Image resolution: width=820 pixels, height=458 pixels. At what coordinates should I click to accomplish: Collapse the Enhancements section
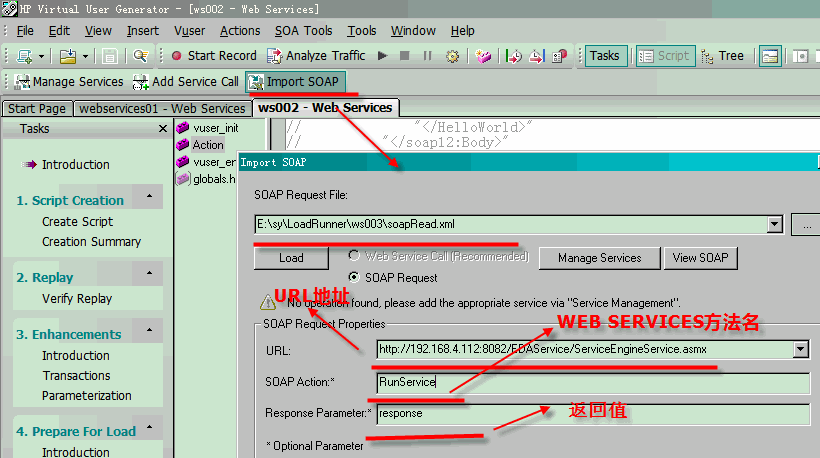(150, 330)
